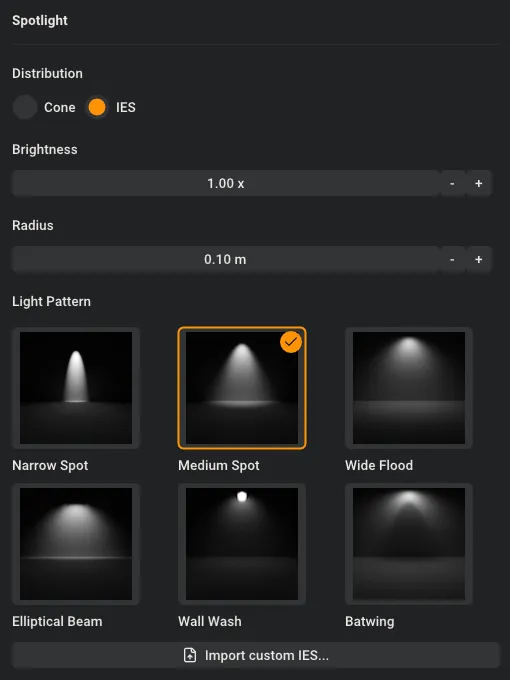Choose the Narrow Spot light pattern thumbnail
Viewport: 510px width, 680px height.
point(76,388)
